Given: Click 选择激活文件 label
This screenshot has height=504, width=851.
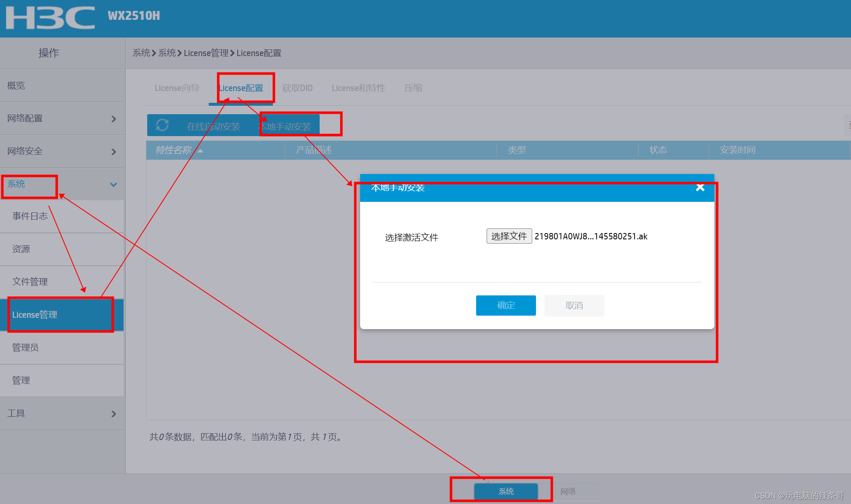Looking at the screenshot, I should 412,237.
